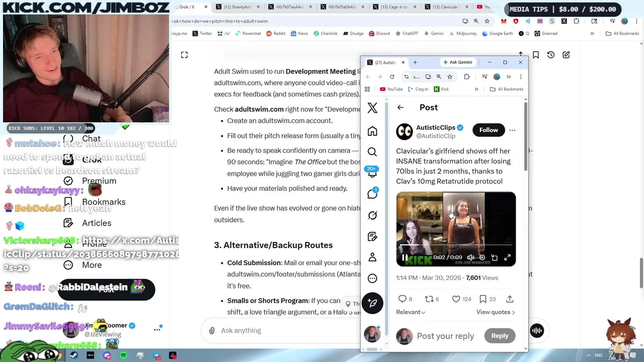This screenshot has height=362, width=644.
Task: Like the post with heart icon
Action: (x=456, y=299)
